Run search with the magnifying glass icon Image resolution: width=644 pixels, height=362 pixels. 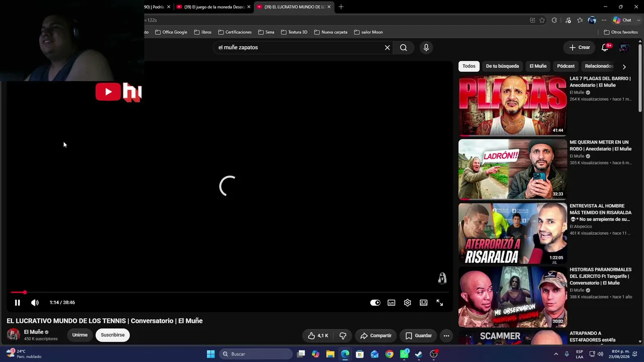[x=404, y=48]
